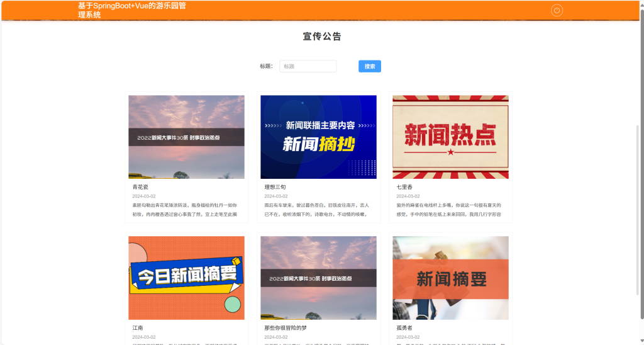
Task: Click the 那些你很冒险的梦 announcement title
Action: click(x=286, y=328)
